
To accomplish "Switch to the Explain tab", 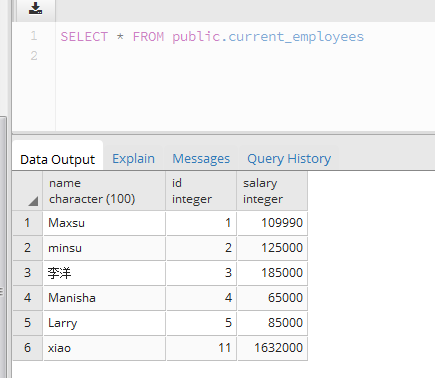I will pos(133,159).
